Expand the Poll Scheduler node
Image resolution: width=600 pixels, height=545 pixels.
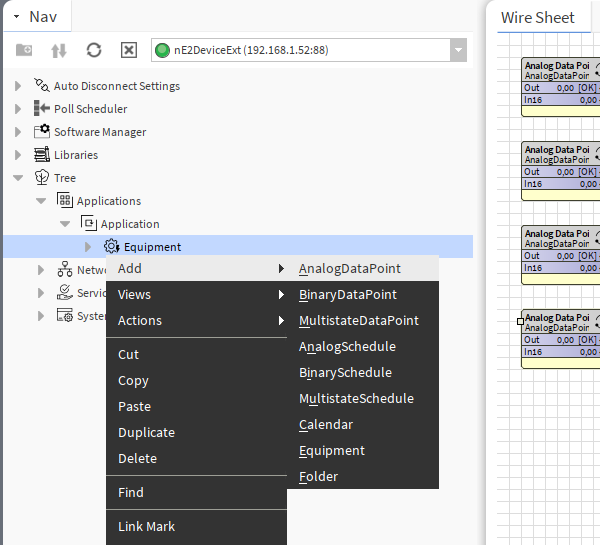(18, 109)
